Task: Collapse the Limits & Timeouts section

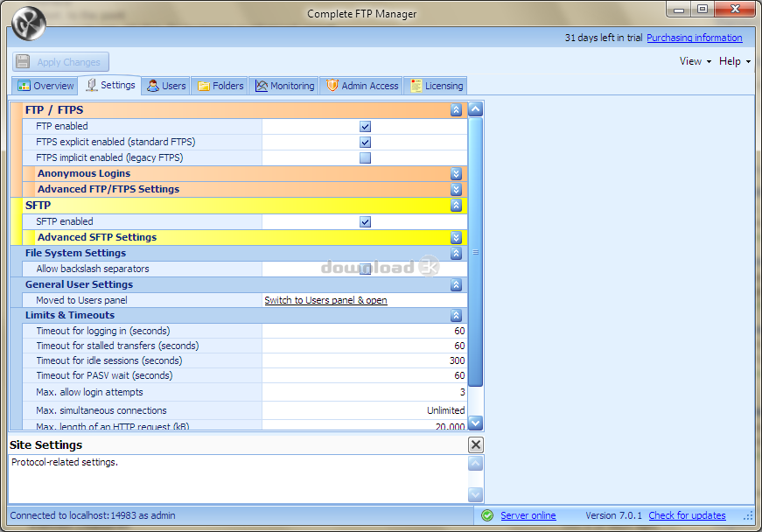Action: coord(456,316)
